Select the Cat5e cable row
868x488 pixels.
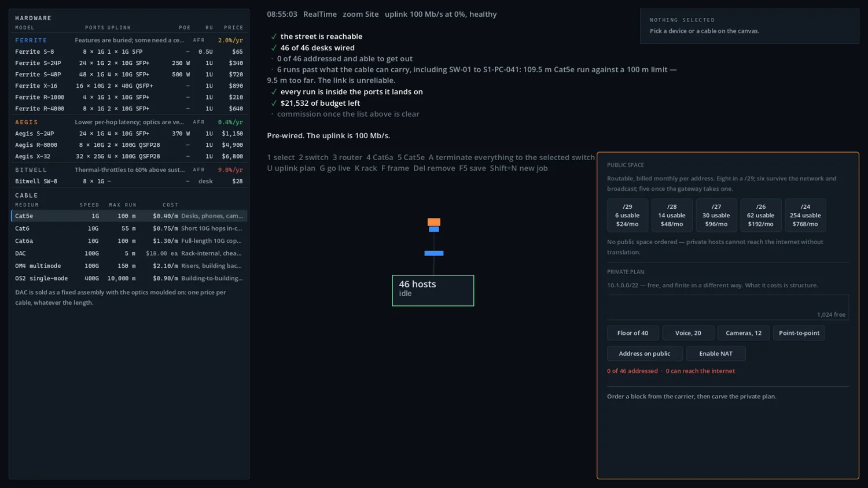[129, 216]
